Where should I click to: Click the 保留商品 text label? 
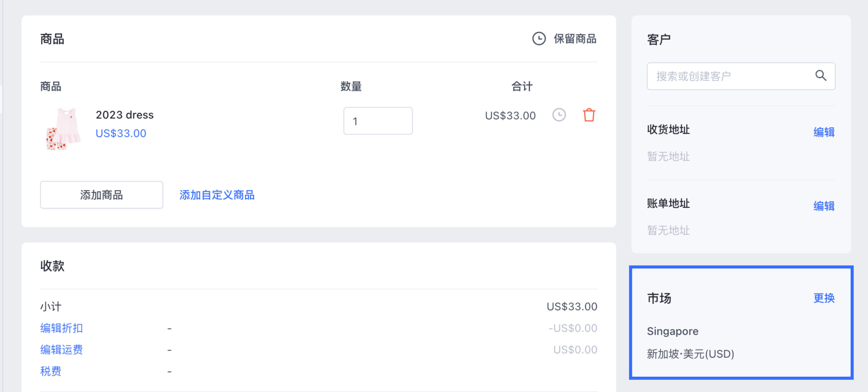click(575, 39)
